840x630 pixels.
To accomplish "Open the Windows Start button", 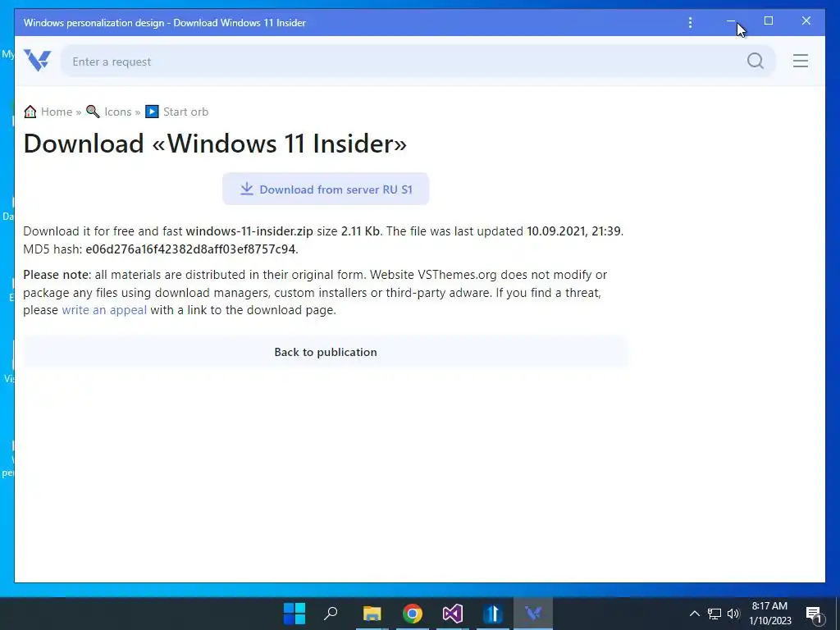I will pos(294,614).
